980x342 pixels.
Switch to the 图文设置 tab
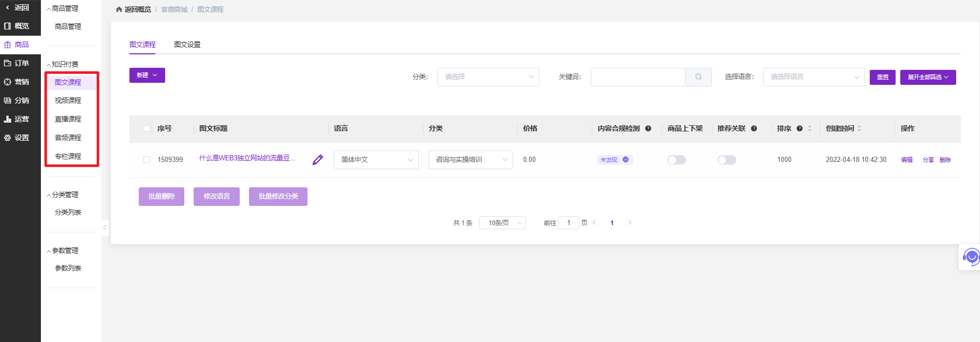(x=187, y=45)
